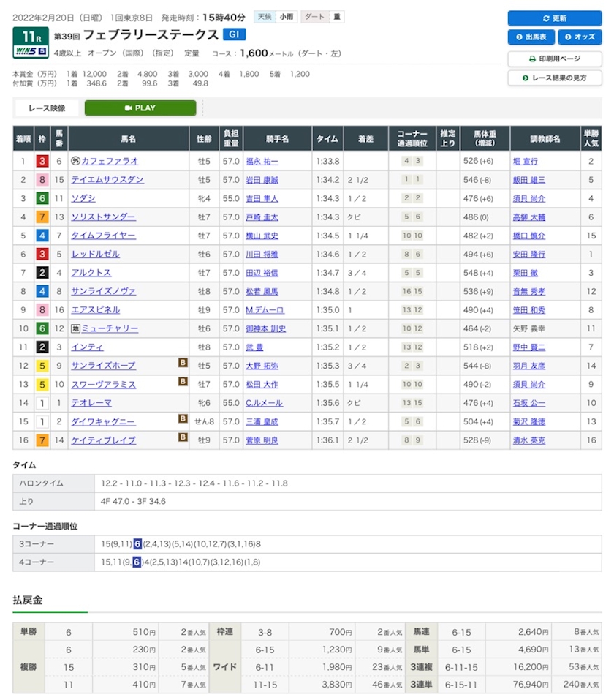Open horse テイエムサウスダン profile link
The height and width of the screenshot is (700, 614).
107,180
